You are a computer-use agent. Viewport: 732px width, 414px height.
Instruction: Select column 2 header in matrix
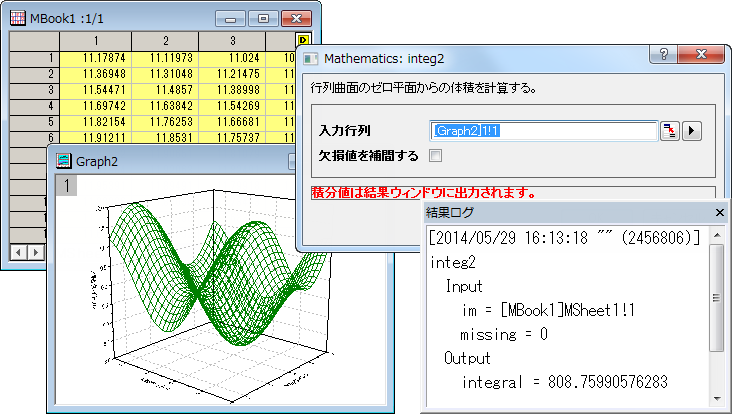click(164, 40)
